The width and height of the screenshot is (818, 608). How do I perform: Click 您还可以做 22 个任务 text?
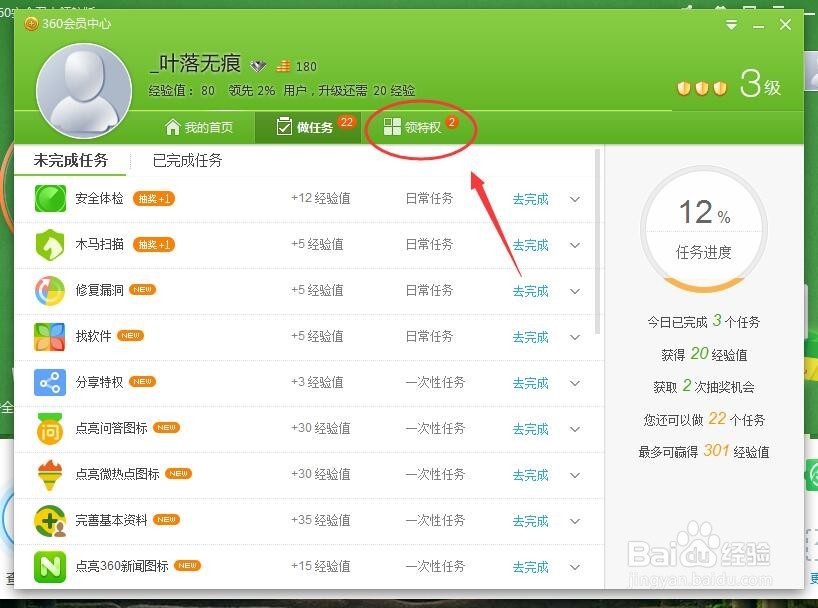[x=704, y=419]
